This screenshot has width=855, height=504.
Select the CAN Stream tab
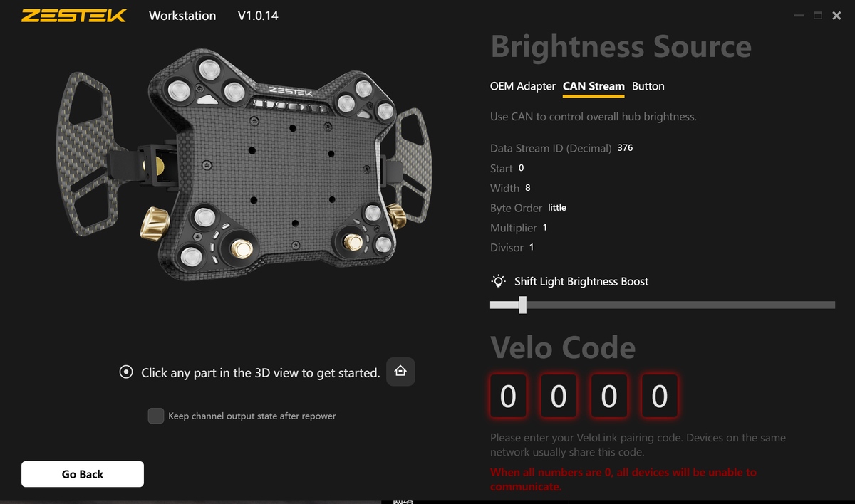(x=594, y=86)
